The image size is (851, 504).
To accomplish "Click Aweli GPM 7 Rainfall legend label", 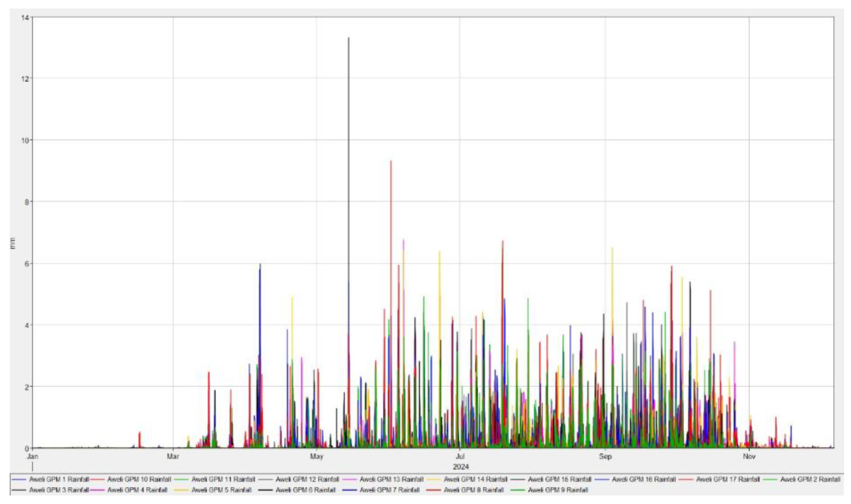I will click(x=390, y=490).
